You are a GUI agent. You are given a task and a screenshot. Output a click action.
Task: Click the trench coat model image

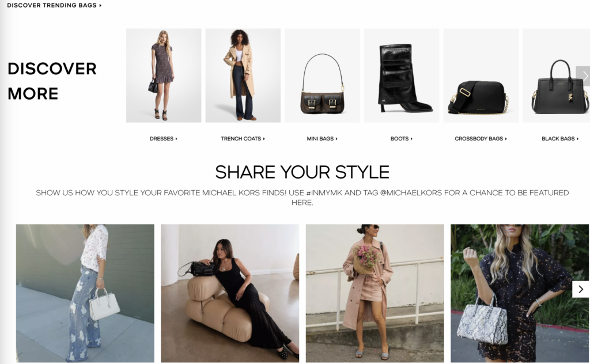coord(243,75)
